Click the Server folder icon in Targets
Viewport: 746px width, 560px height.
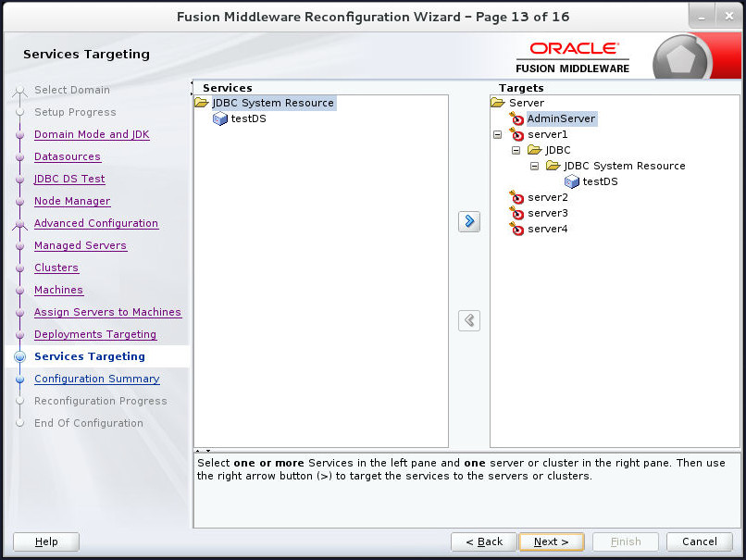(498, 103)
